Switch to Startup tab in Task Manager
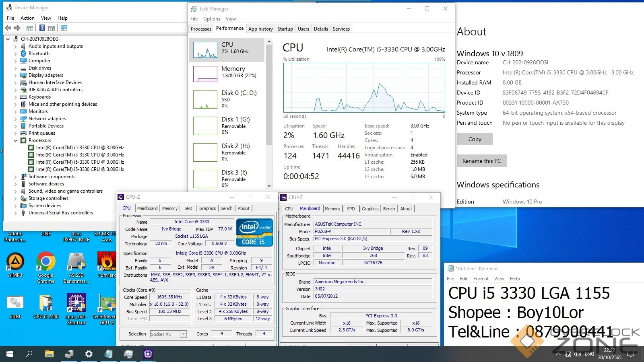 pos(285,29)
